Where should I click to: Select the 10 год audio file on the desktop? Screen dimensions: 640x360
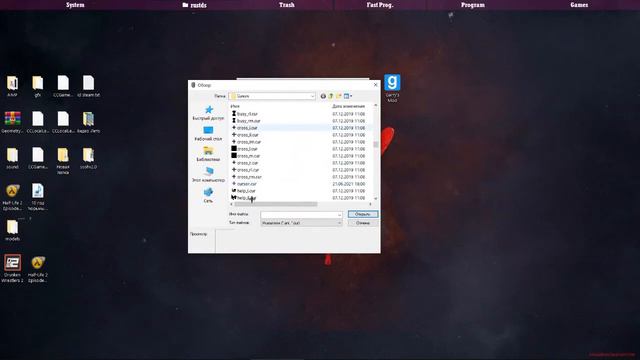point(38,197)
